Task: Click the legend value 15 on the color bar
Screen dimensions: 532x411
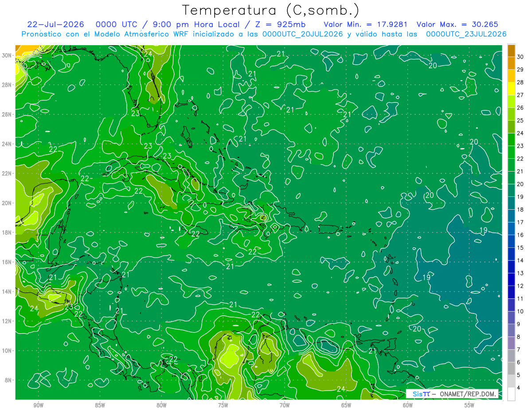Action: 520,248
